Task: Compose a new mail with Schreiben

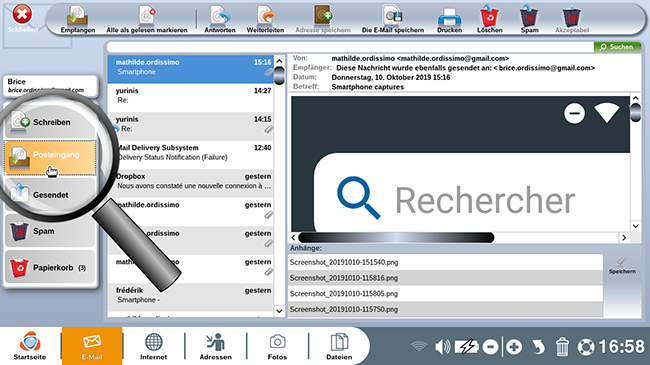Action: click(x=50, y=122)
